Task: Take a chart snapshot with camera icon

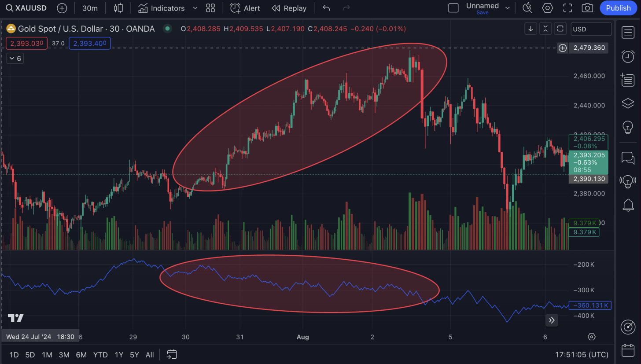Action: click(x=587, y=8)
